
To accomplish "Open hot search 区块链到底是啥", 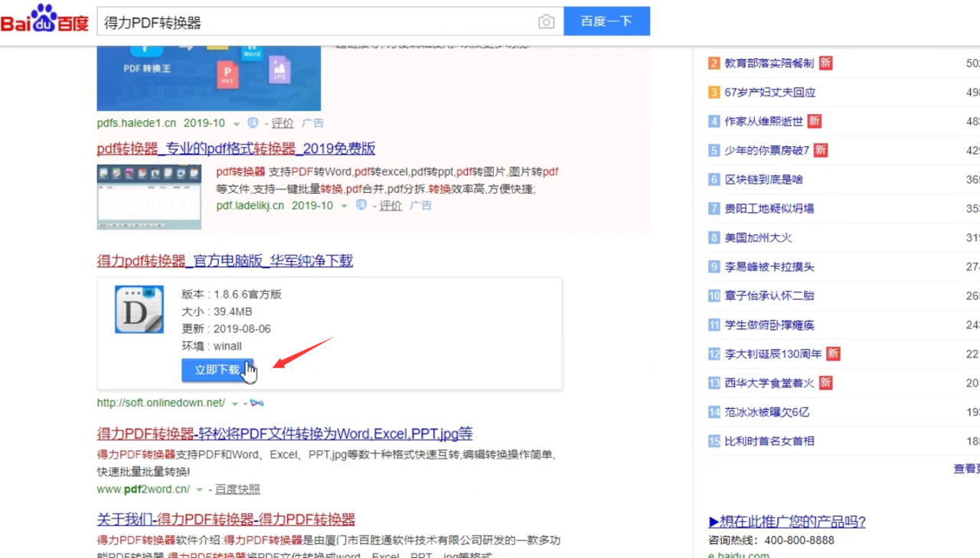I will tap(764, 180).
